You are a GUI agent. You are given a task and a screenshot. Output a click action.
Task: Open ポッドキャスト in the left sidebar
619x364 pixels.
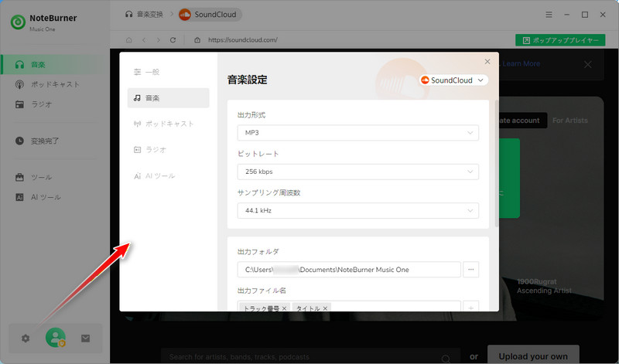[55, 84]
